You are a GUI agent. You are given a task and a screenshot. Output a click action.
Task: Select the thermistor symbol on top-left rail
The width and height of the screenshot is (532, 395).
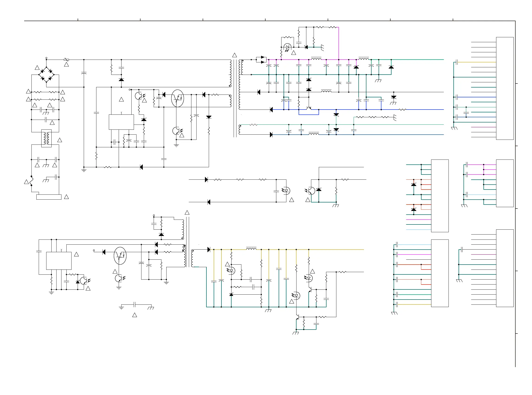(66, 60)
